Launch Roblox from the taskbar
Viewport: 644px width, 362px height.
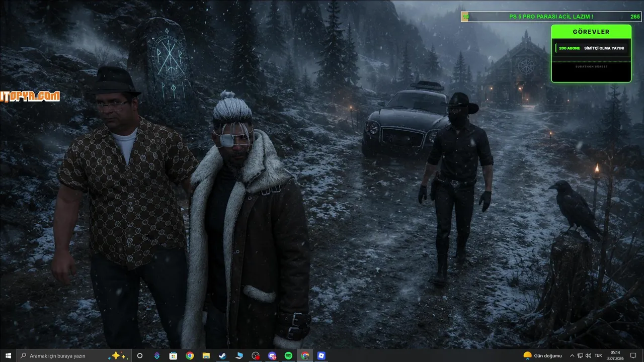click(x=321, y=355)
